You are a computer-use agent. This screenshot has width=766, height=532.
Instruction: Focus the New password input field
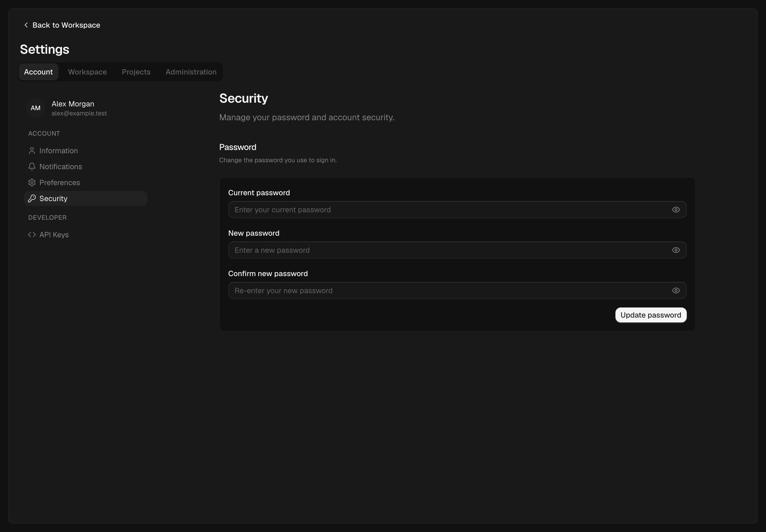point(457,250)
